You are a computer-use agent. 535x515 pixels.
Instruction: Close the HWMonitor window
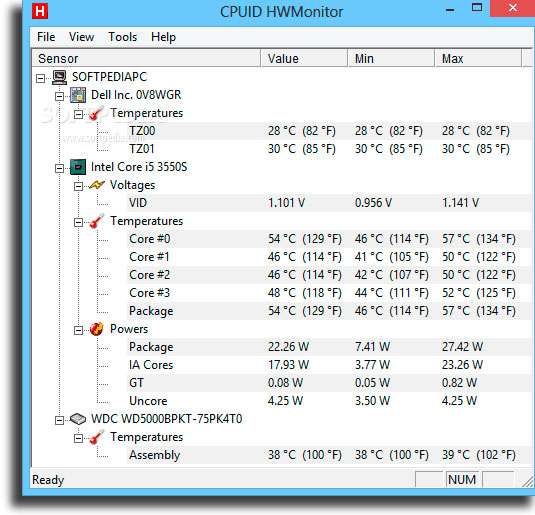tap(512, 8)
